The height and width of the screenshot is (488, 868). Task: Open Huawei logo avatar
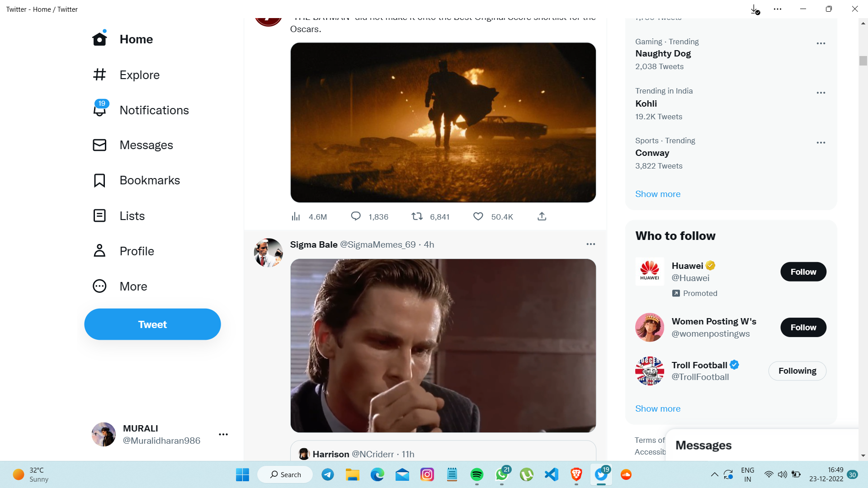650,272
